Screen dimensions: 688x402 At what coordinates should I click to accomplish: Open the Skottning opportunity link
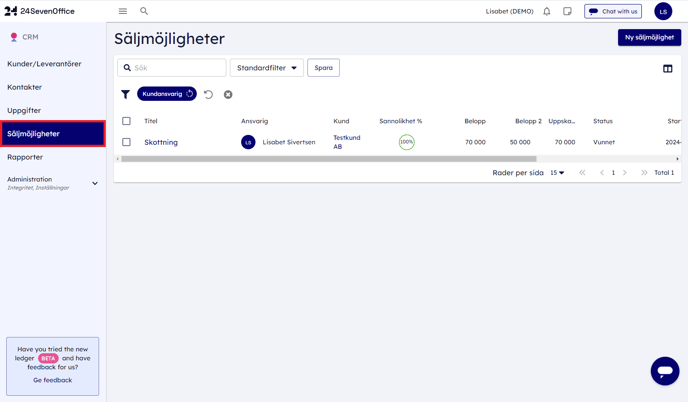161,142
